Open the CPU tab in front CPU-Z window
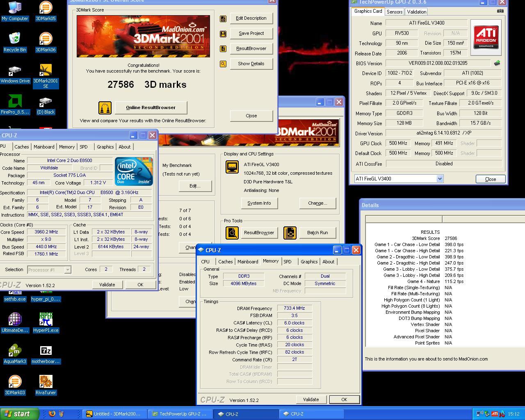The height and width of the screenshot is (420, 525). [205, 262]
